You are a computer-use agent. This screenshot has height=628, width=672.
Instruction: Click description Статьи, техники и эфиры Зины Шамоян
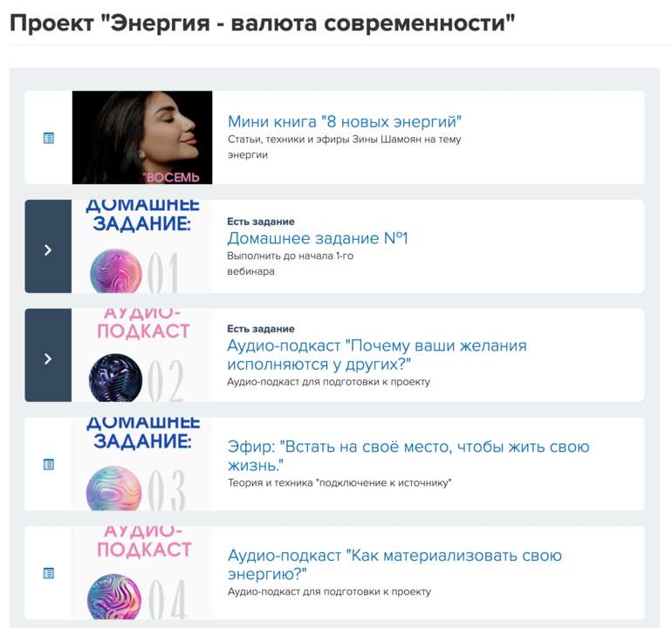344,147
